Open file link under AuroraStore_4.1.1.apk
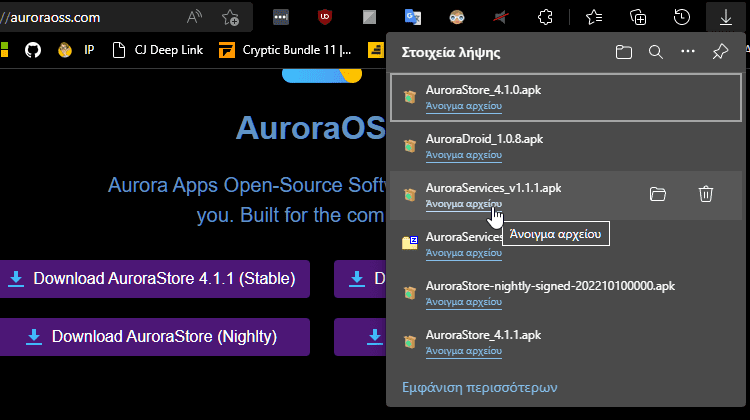The image size is (750, 420). (463, 351)
